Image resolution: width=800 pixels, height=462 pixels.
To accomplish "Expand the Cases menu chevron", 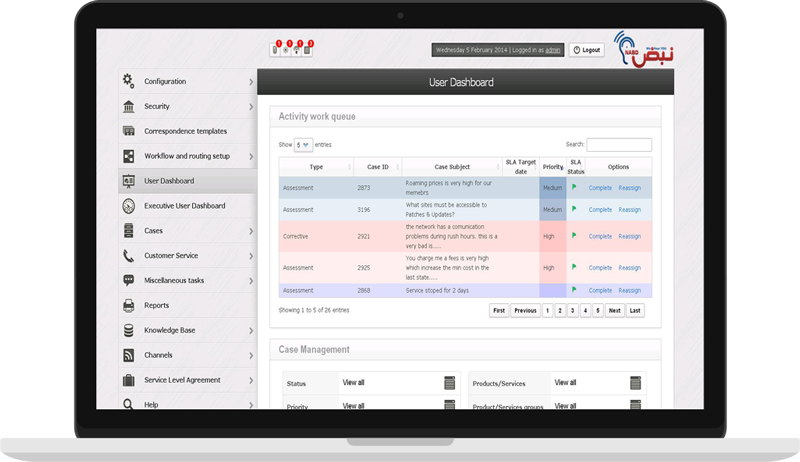I will 251,231.
